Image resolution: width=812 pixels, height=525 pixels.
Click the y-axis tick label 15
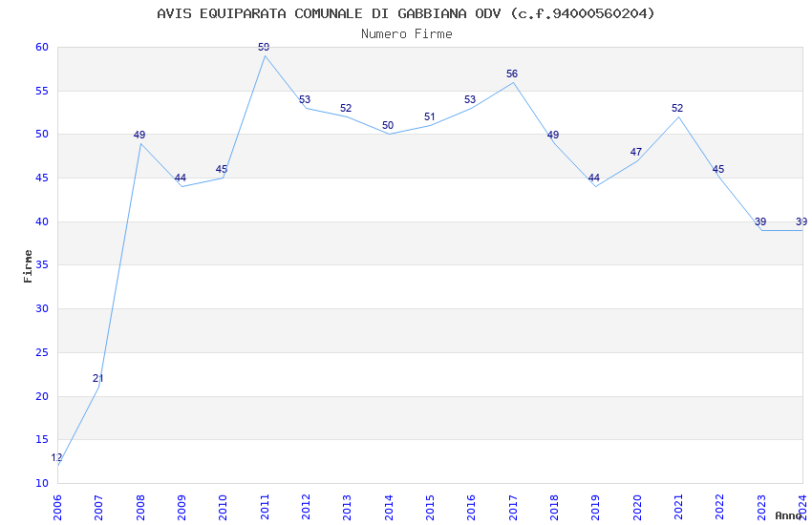(42, 440)
